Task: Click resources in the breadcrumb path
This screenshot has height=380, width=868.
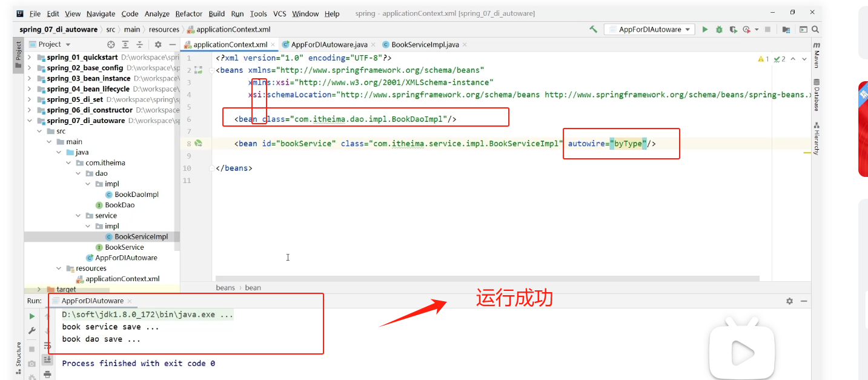Action: 164,29
